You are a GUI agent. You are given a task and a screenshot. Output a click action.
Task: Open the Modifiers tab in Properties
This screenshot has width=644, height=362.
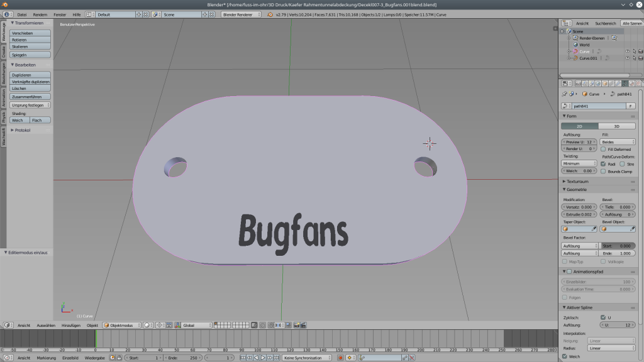[x=618, y=84]
